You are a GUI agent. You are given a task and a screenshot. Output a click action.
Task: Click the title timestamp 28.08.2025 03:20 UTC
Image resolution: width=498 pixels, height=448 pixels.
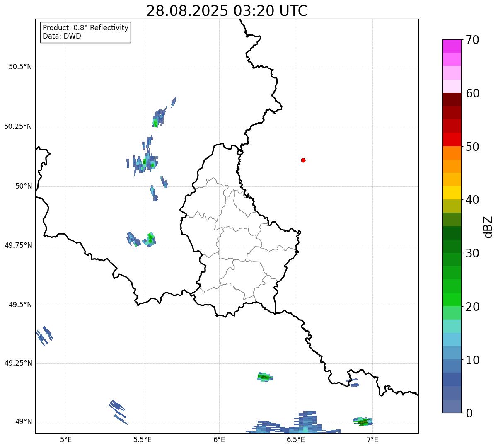tap(227, 11)
